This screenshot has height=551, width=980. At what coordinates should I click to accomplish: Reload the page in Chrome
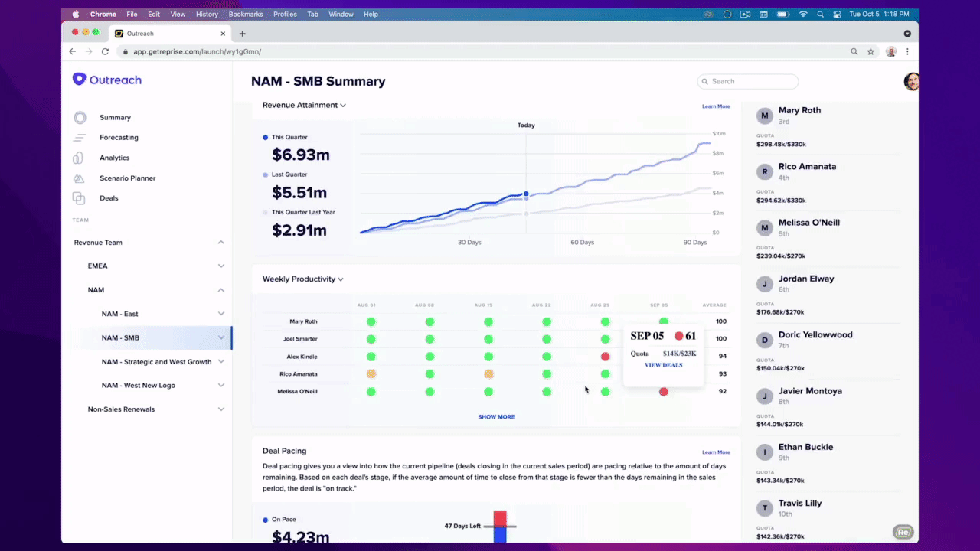pyautogui.click(x=105, y=51)
